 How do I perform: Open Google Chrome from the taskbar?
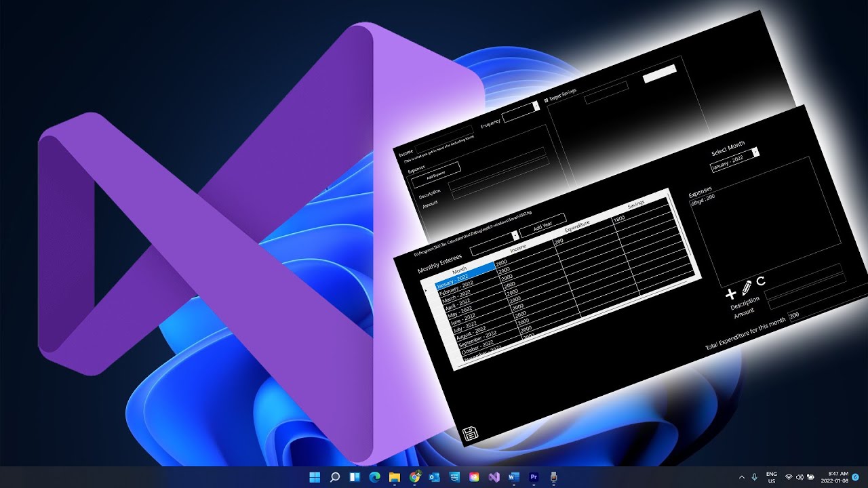[x=414, y=477]
